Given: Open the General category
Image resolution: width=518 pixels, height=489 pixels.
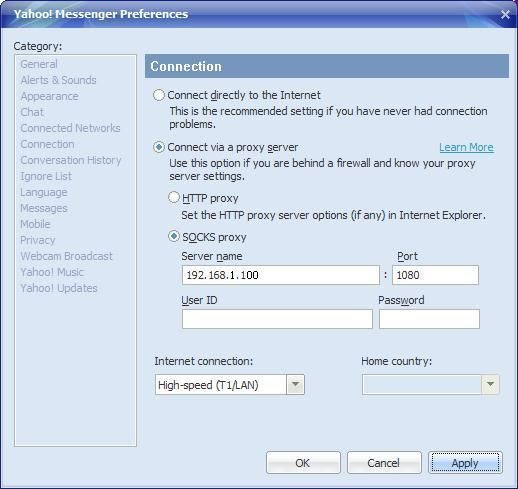Looking at the screenshot, I should pyautogui.click(x=39, y=64).
